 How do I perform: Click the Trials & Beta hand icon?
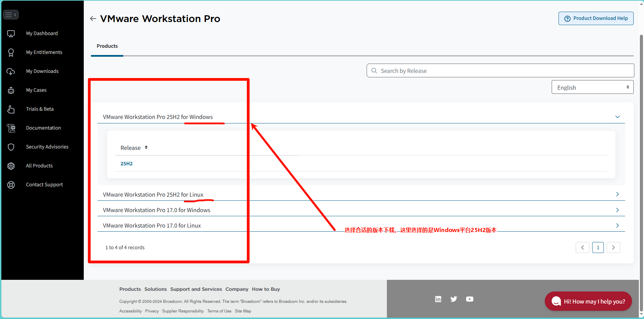(x=11, y=109)
